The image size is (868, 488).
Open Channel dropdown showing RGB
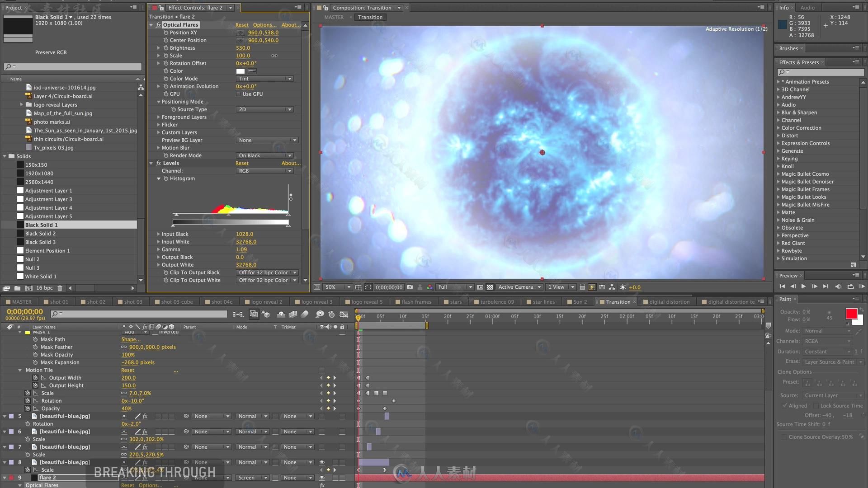pos(265,171)
